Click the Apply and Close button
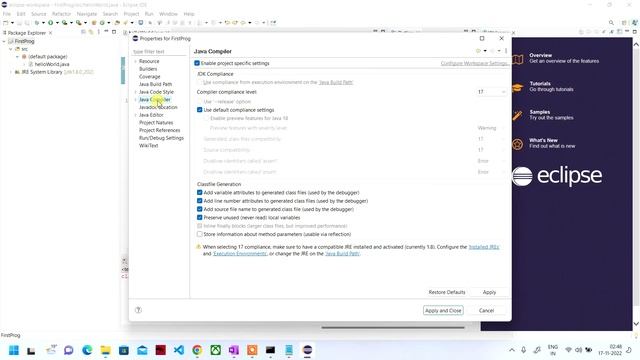 pyautogui.click(x=443, y=311)
